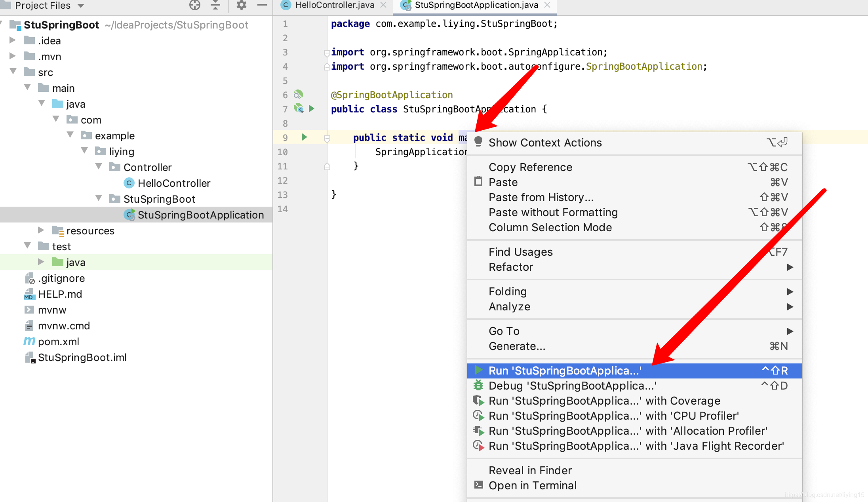Hide the project panel with minimize dash
868x502 pixels.
[262, 5]
